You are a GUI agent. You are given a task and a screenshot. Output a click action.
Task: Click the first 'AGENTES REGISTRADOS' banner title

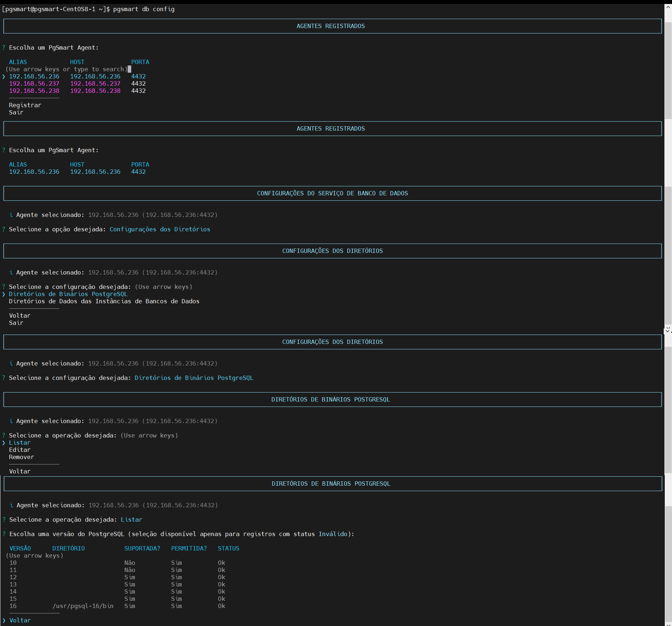click(331, 26)
